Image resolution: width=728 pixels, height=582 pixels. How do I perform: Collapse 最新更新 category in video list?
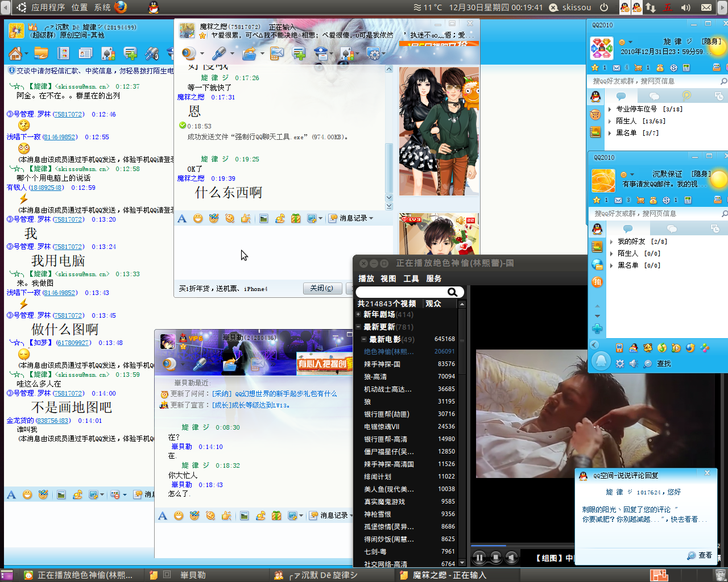pyautogui.click(x=358, y=327)
